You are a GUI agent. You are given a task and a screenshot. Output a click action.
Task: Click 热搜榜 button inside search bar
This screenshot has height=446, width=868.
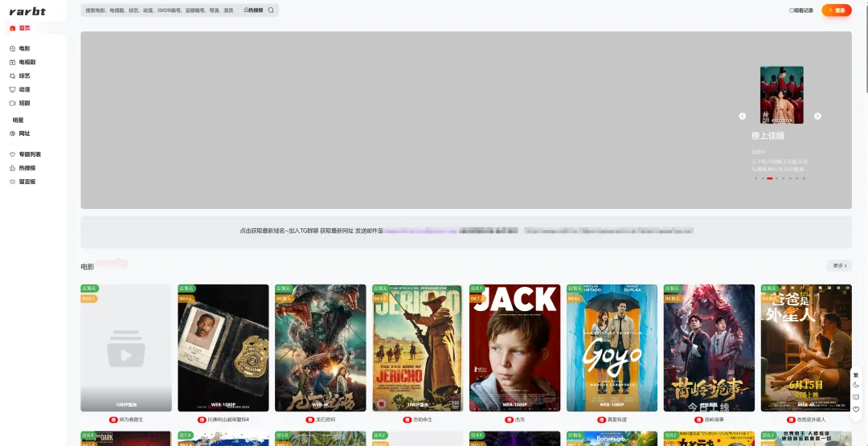pyautogui.click(x=253, y=10)
